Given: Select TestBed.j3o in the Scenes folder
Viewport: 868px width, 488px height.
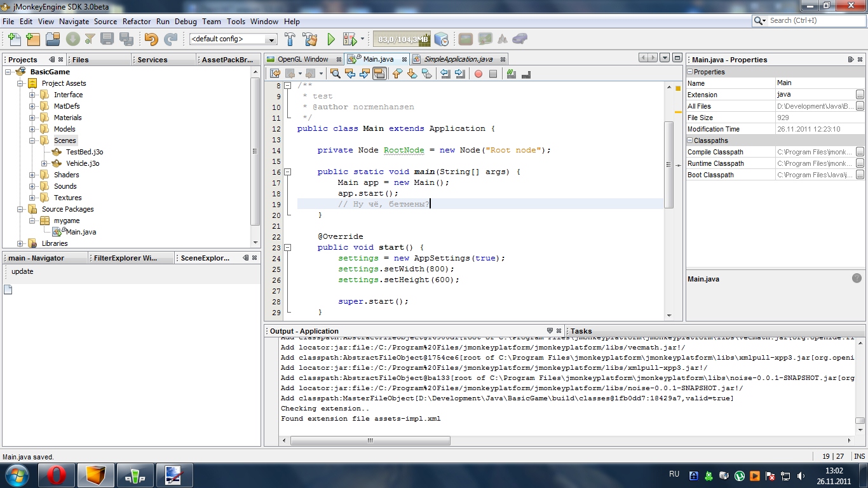Looking at the screenshot, I should tap(84, 152).
